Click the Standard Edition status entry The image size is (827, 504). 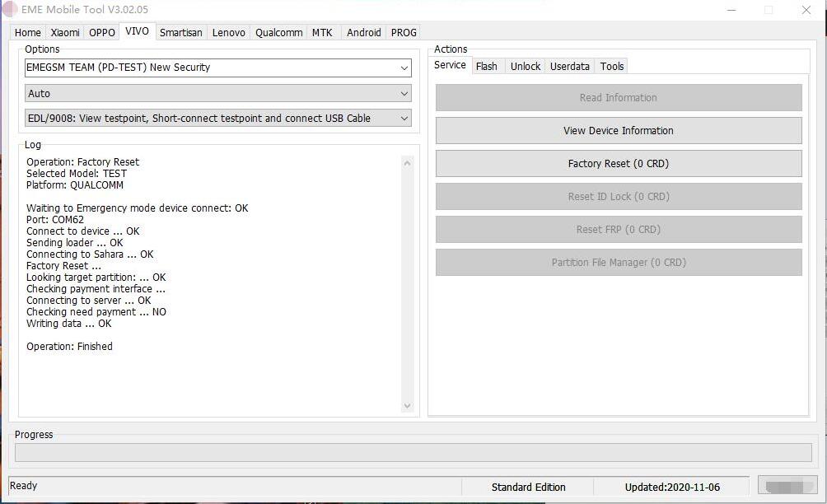[x=528, y=488]
